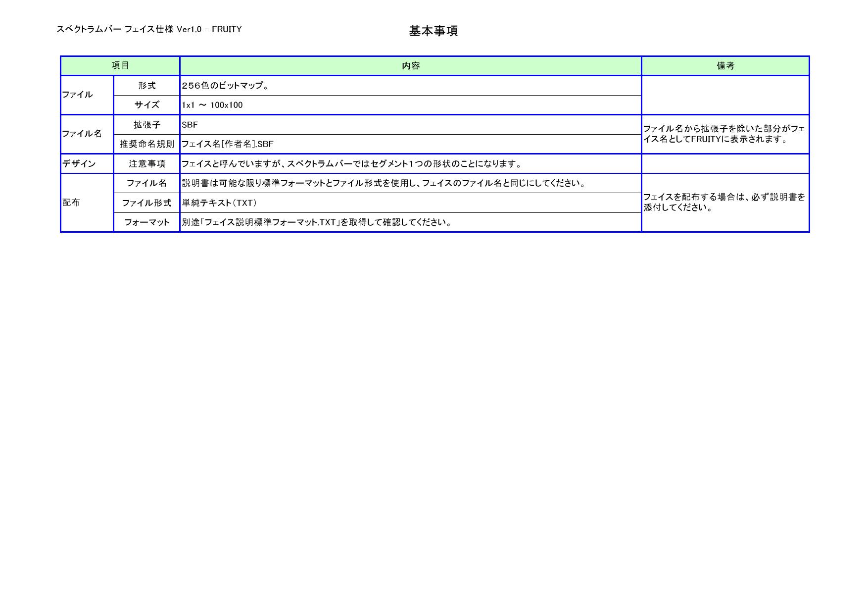The width and height of the screenshot is (868, 614).
Task: Select the 拡張子 sub-item cell
Action: click(146, 125)
